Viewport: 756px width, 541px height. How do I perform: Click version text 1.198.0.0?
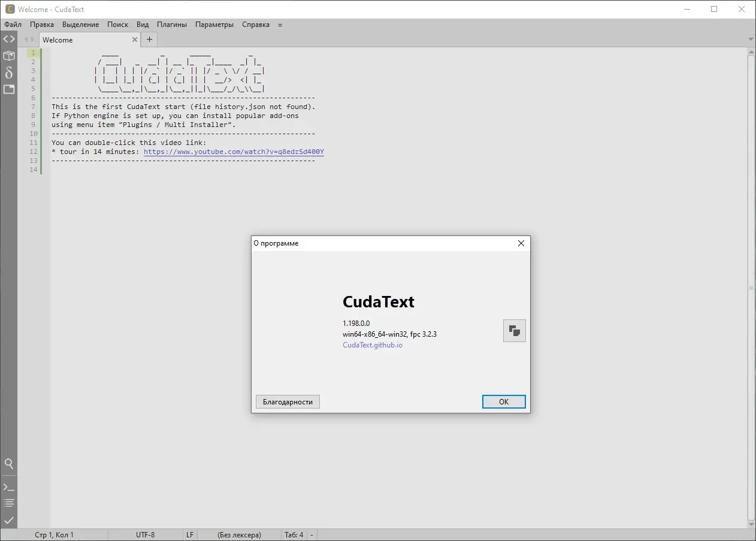[x=356, y=324]
